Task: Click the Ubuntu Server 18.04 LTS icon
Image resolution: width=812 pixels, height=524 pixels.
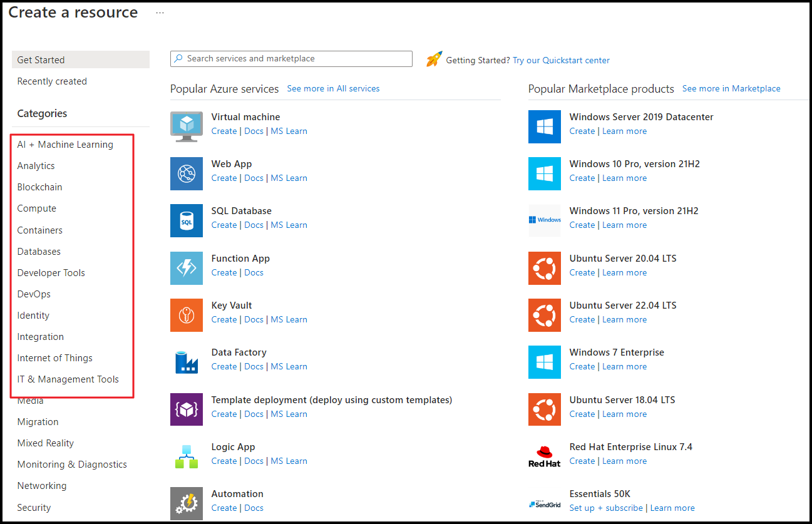Action: [x=545, y=409]
